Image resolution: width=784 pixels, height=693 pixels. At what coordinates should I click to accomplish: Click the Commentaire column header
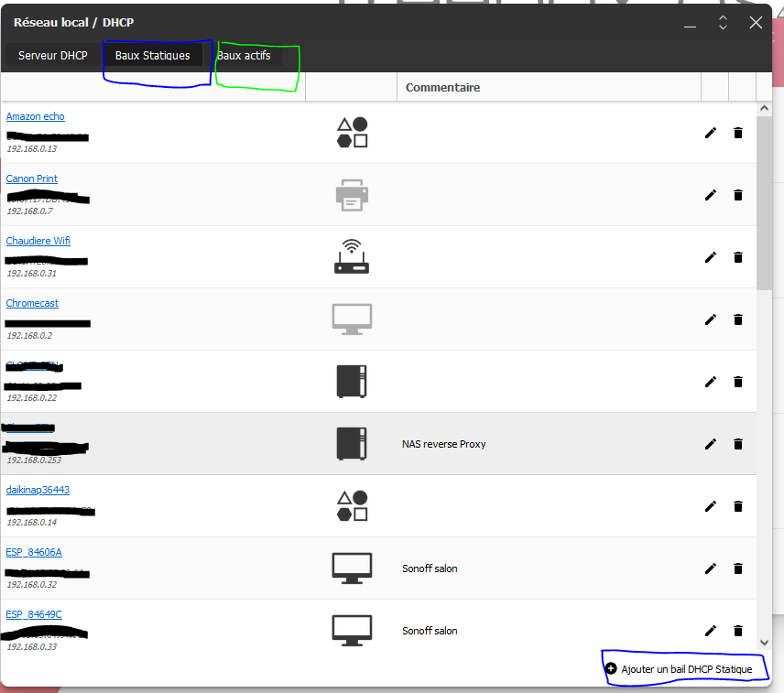coord(442,88)
